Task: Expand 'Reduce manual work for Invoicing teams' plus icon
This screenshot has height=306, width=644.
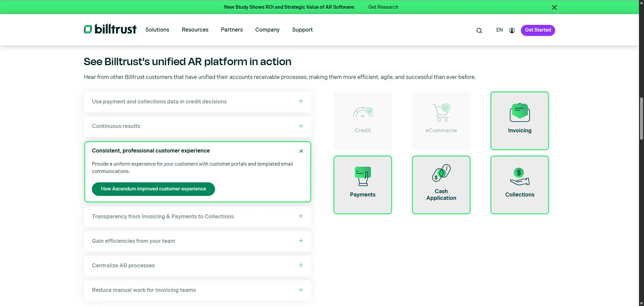Action: (301, 290)
